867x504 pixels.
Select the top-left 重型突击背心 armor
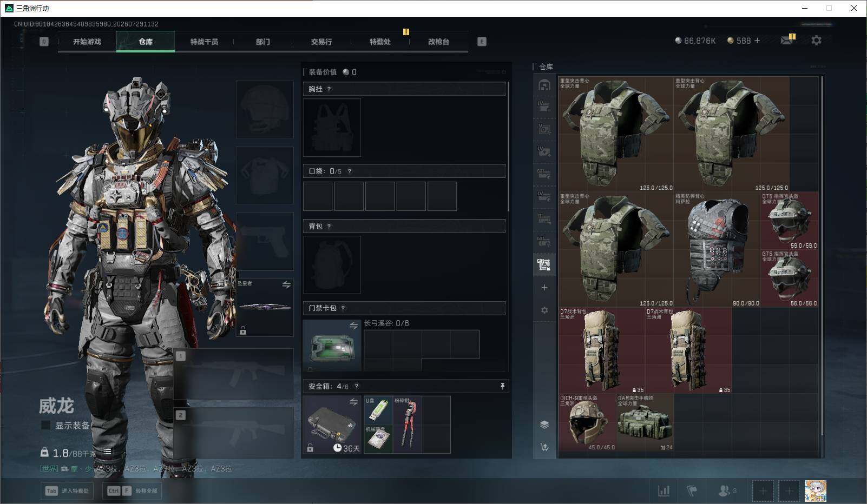tap(616, 134)
